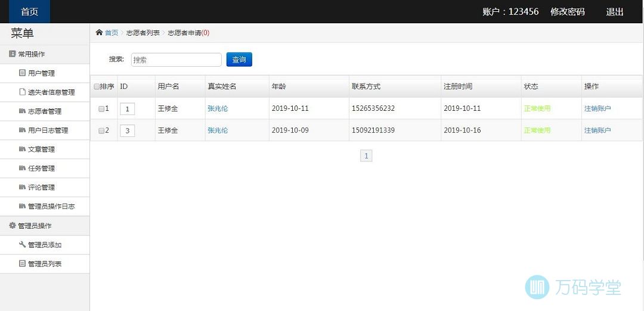Click 注销账户 link for the 2019-10-16 registration

click(597, 130)
